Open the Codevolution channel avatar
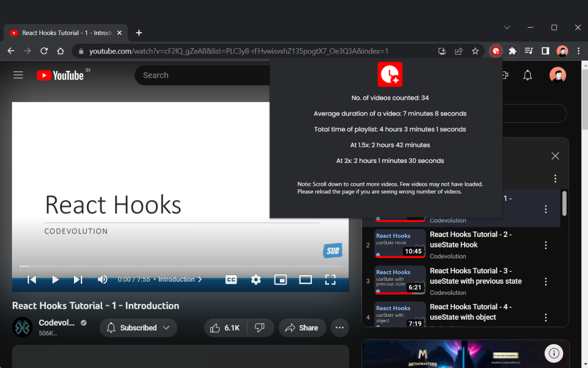Image resolution: width=588 pixels, height=368 pixels. click(22, 328)
